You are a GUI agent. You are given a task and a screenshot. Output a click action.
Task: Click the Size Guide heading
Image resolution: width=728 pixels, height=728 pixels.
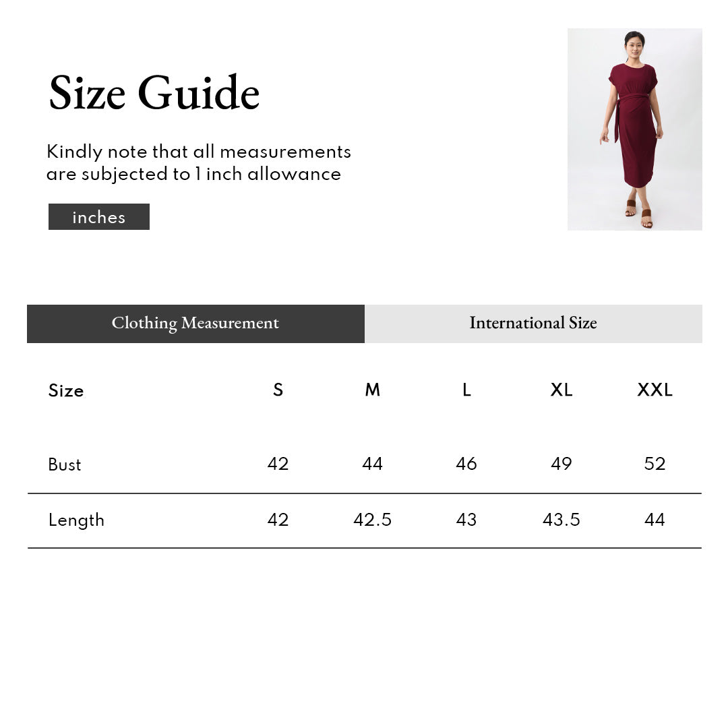point(154,93)
